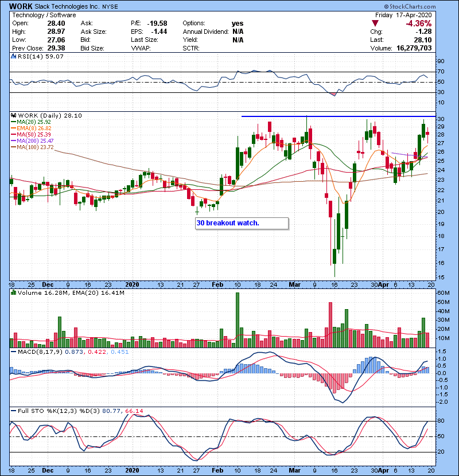Click the MACD histogram value 0.451
Viewport: 459px width, 476px height.
click(120, 352)
